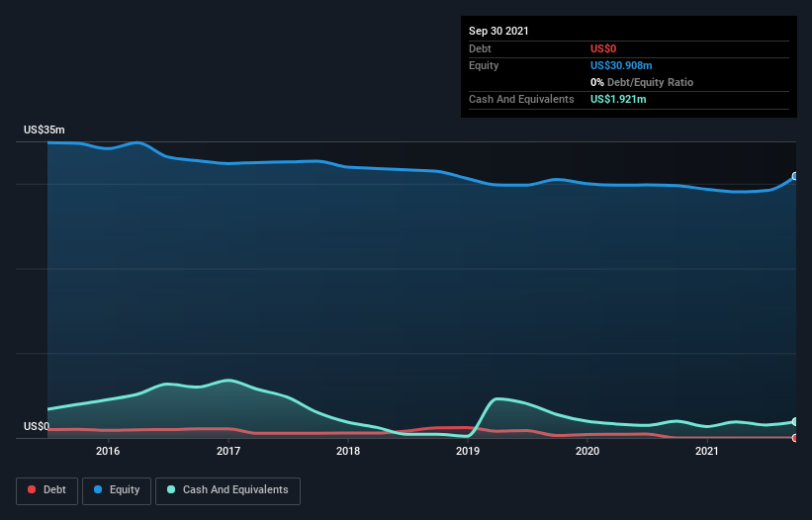The image size is (812, 520).
Task: Click the blue Equity legend dot
Action: click(x=98, y=489)
